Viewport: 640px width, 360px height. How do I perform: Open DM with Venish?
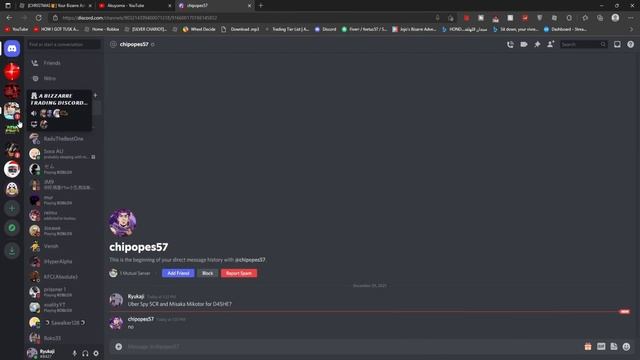pos(64,246)
